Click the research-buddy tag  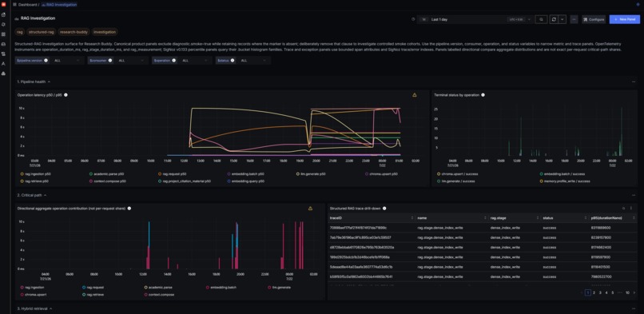(x=74, y=32)
